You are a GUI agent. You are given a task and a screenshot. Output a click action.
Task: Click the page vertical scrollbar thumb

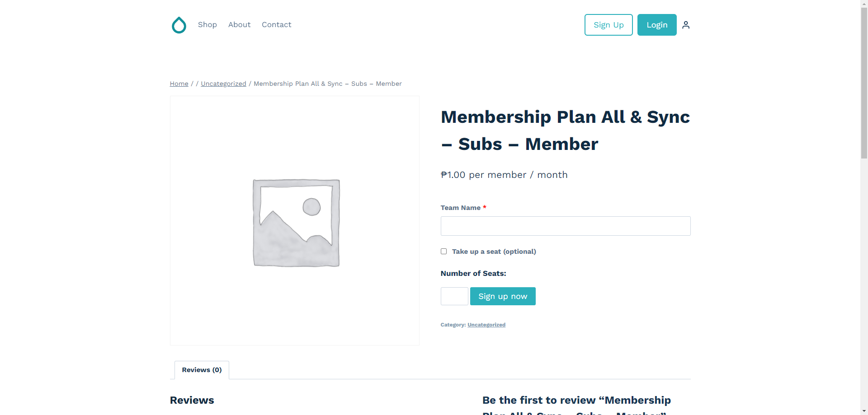click(x=864, y=81)
